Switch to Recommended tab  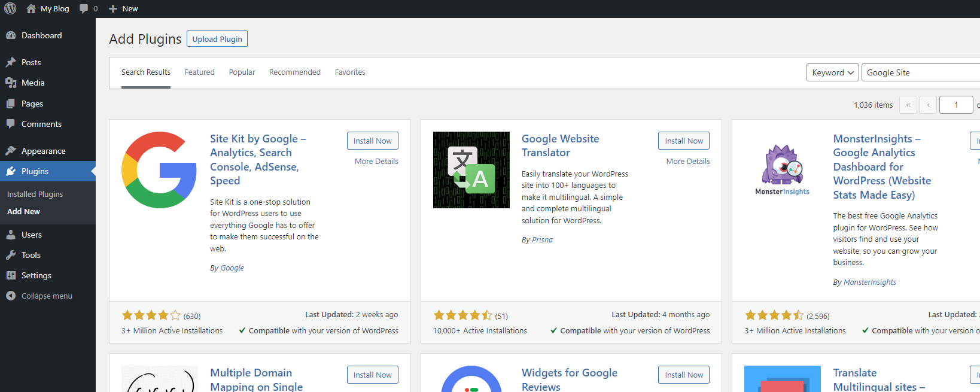[x=295, y=72]
